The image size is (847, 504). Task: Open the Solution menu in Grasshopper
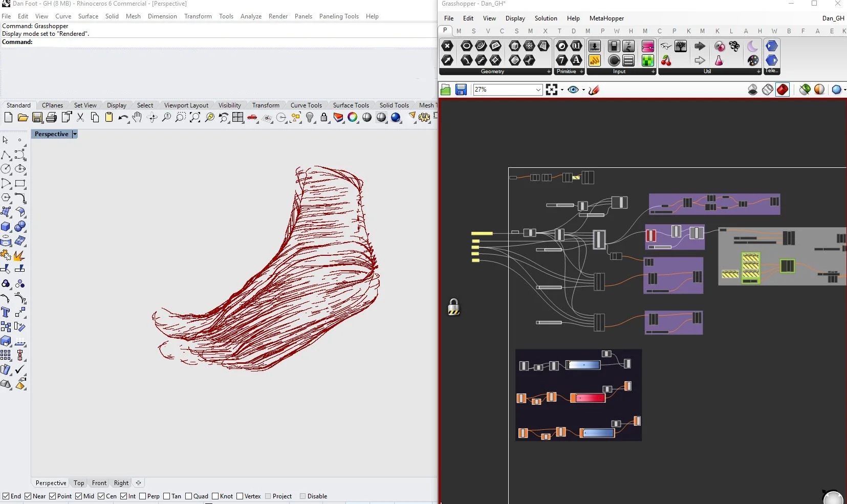[546, 18]
